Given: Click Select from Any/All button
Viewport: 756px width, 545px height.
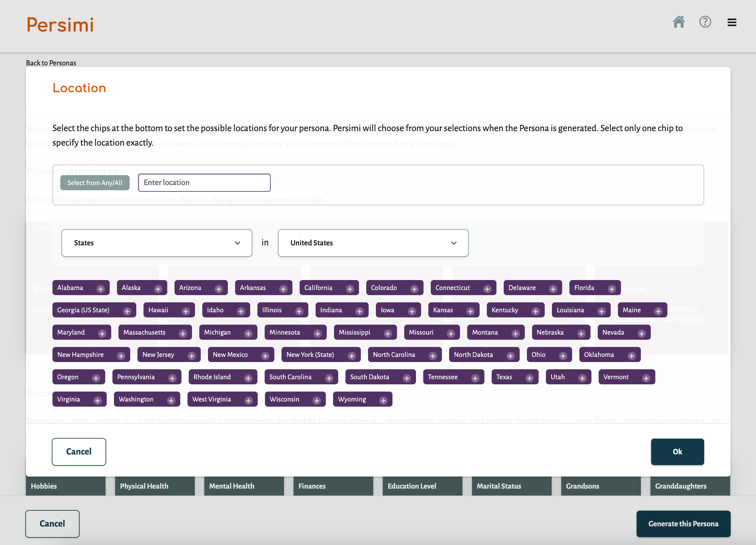Looking at the screenshot, I should tap(95, 183).
